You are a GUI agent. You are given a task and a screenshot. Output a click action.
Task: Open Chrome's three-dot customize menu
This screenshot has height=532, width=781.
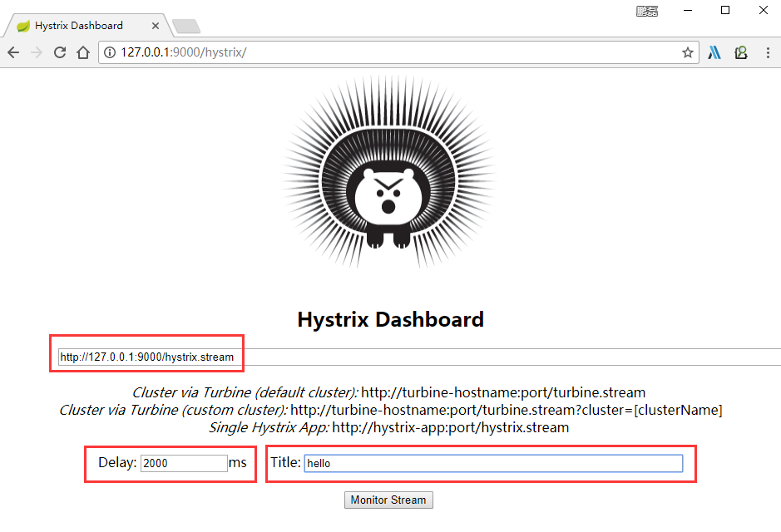tap(767, 52)
